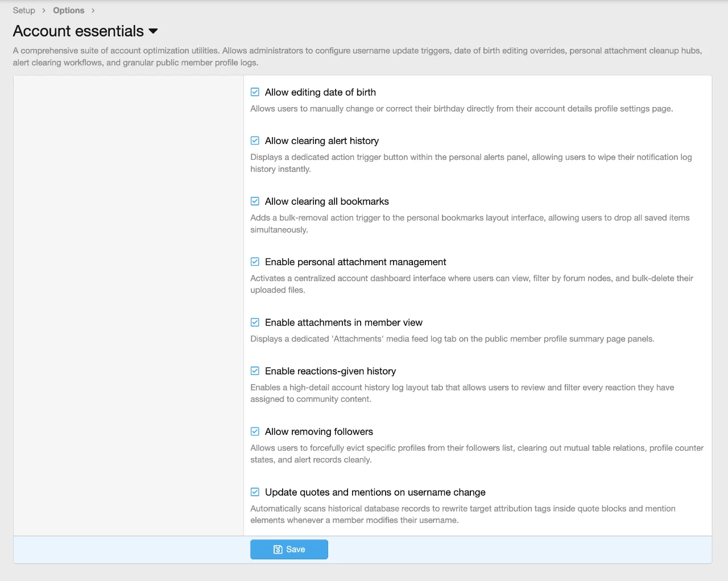Click the 'Allow clearing all bookmarks' label

click(327, 201)
